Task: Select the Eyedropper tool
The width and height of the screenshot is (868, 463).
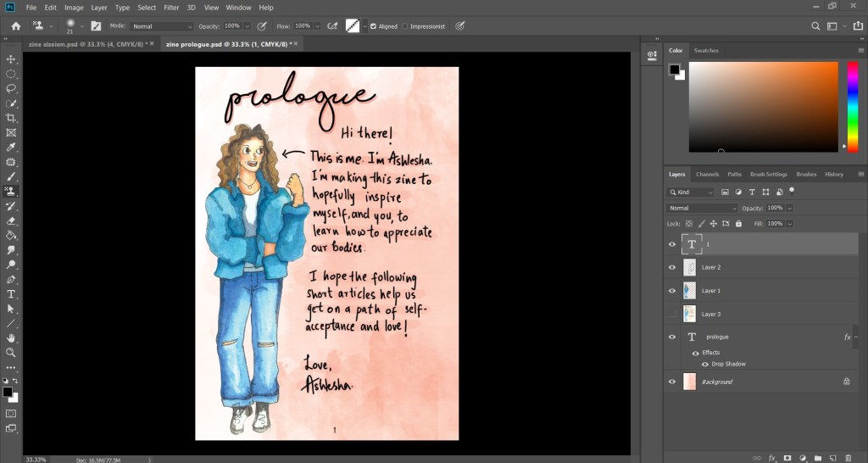Action: (x=11, y=147)
